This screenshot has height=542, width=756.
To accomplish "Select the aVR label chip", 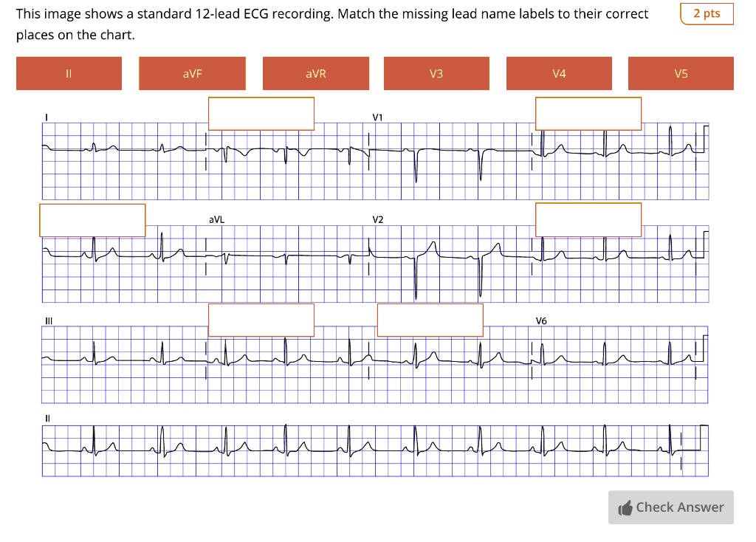I will tap(315, 73).
